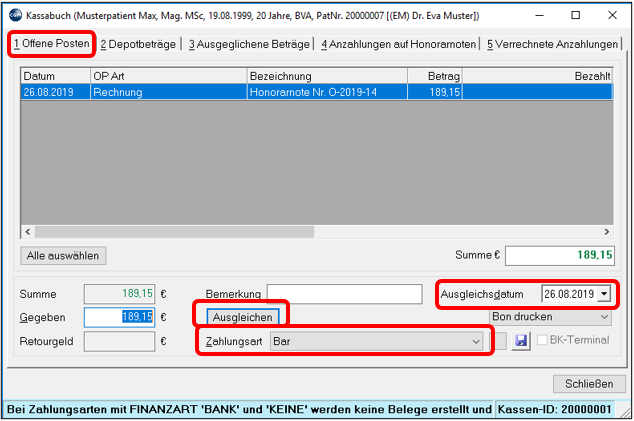Click the Betrag column header
Image resolution: width=634 pixels, height=421 pixels.
pos(435,76)
